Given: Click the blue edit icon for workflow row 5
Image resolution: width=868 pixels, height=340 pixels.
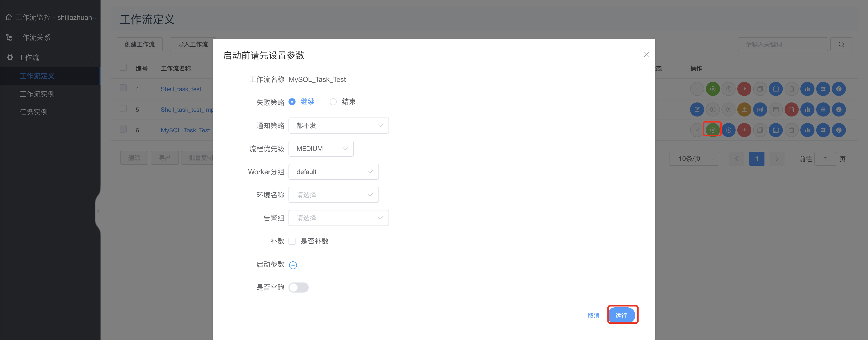Looking at the screenshot, I should 697,109.
